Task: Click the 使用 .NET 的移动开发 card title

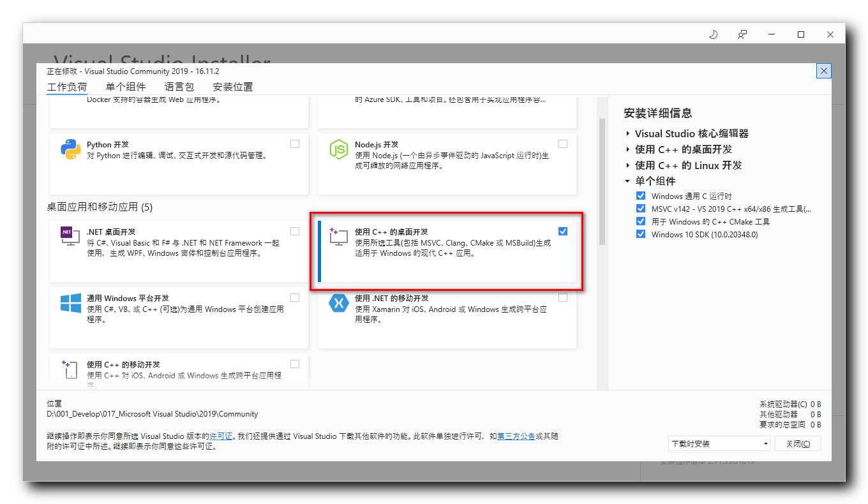Action: (392, 298)
